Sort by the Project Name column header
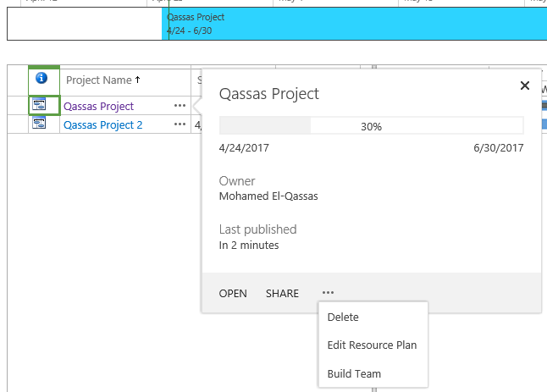This screenshot has height=392, width=547. point(99,80)
